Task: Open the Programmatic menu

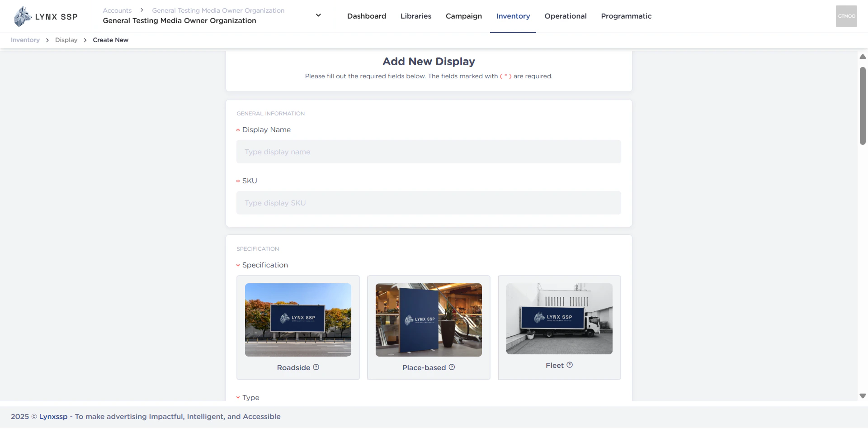Action: 626,16
